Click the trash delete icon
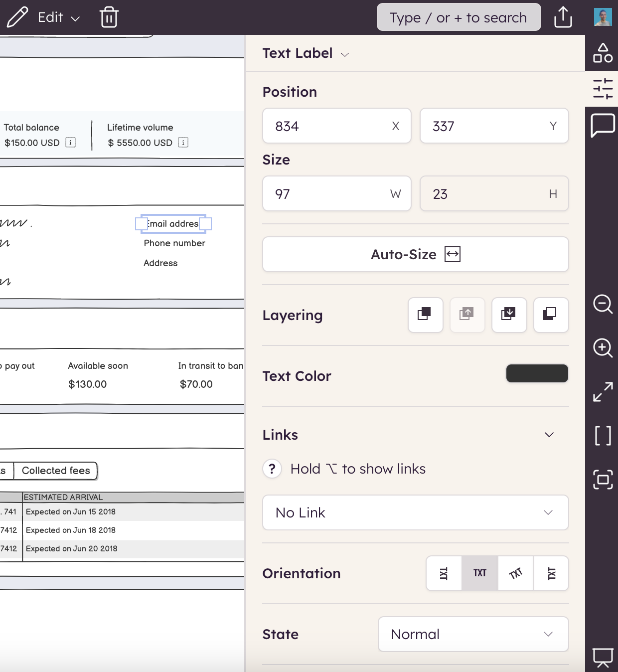This screenshot has height=672, width=618. 109,17
